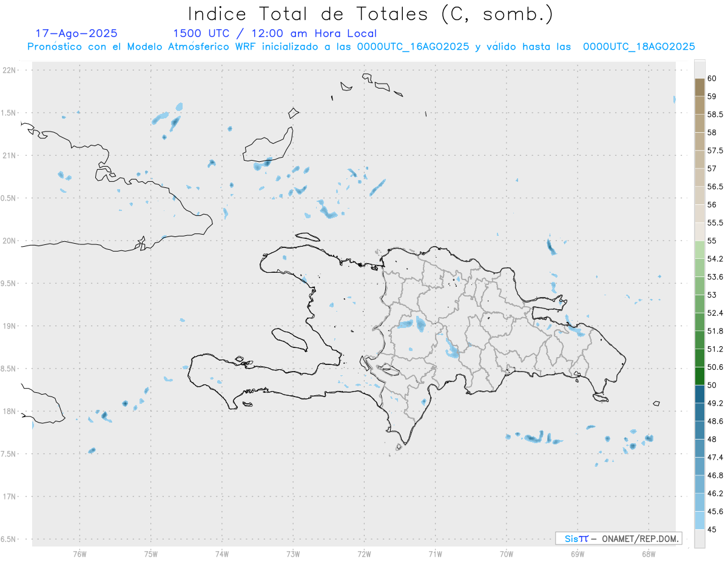Click the colorbar value '52.4'
This screenshot has height=562, width=728.
pos(715,313)
